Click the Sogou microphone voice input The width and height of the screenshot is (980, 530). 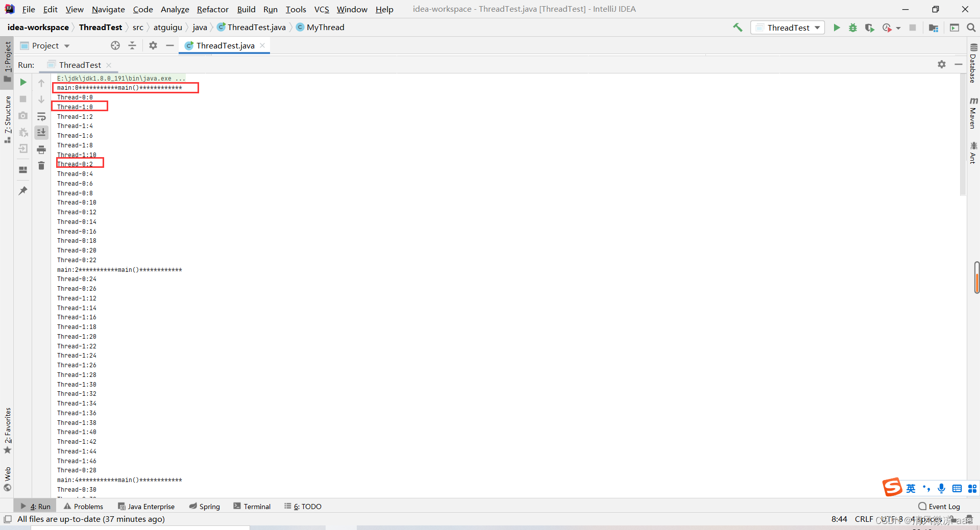[942, 489]
